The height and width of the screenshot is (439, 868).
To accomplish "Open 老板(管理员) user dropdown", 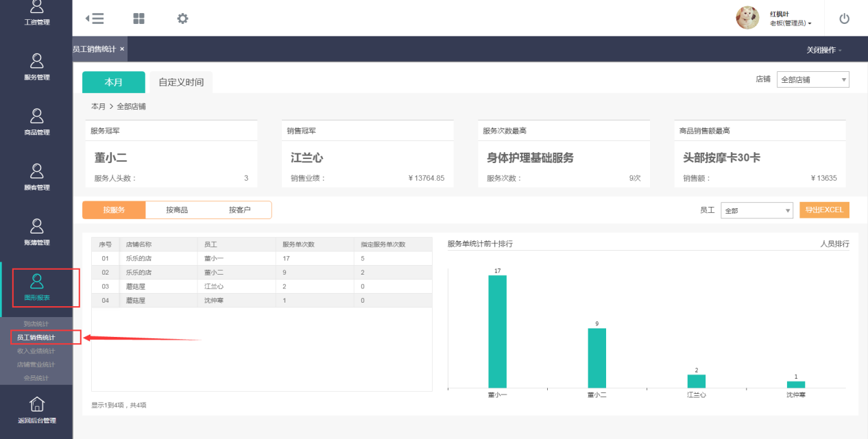I will tap(791, 23).
